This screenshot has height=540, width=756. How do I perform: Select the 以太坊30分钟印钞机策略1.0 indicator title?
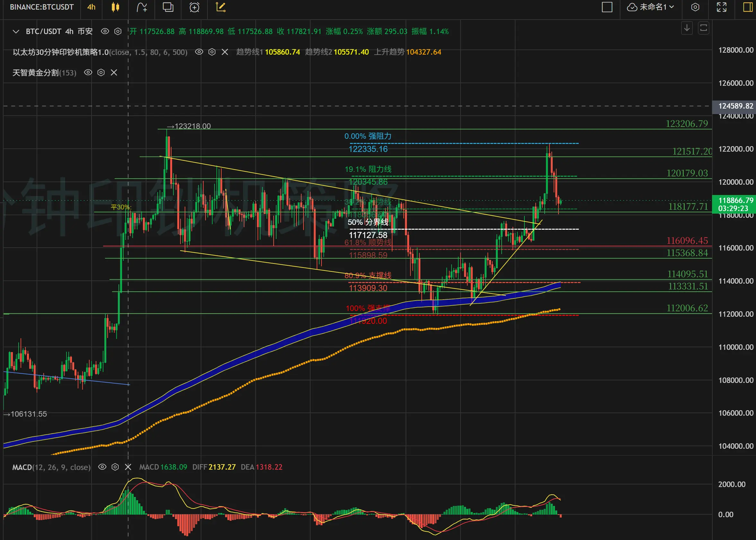tap(61, 52)
